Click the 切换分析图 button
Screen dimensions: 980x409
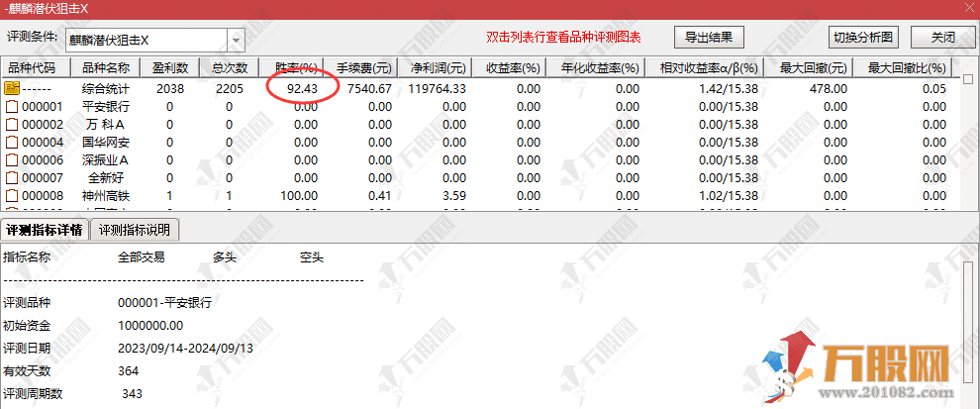(863, 39)
